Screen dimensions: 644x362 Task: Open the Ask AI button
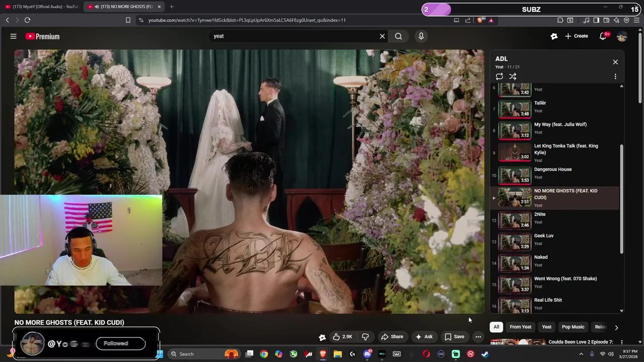424,336
